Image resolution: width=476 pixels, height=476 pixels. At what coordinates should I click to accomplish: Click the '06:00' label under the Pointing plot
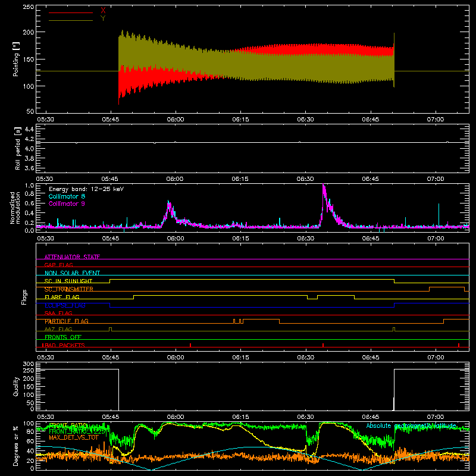(176, 120)
